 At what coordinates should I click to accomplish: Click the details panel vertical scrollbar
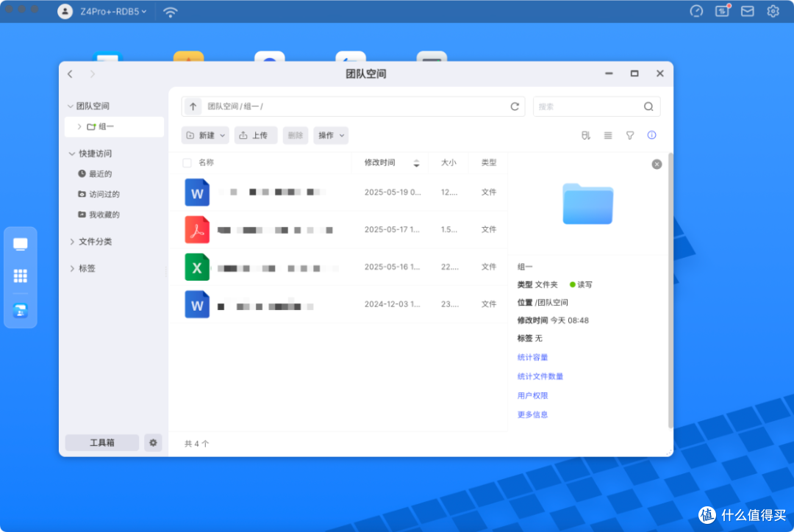coord(670,290)
